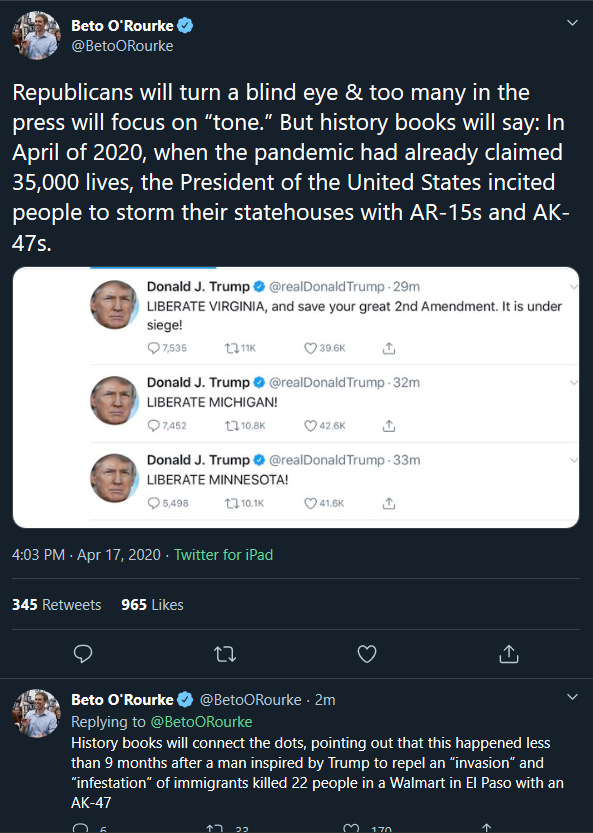Open chevron menu on LIBERATE VIRGINIA tweet
This screenshot has height=833, width=593.
tap(573, 287)
